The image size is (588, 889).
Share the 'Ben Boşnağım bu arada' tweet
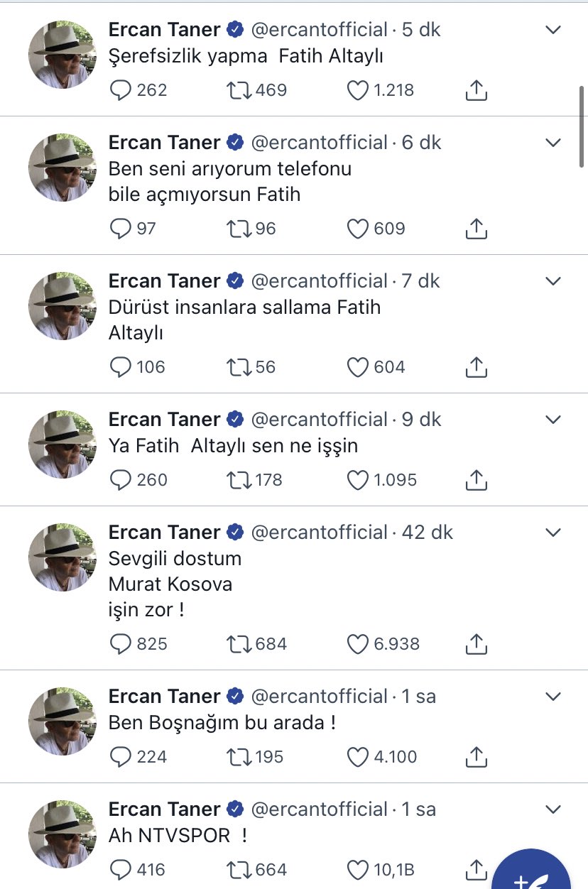(476, 757)
